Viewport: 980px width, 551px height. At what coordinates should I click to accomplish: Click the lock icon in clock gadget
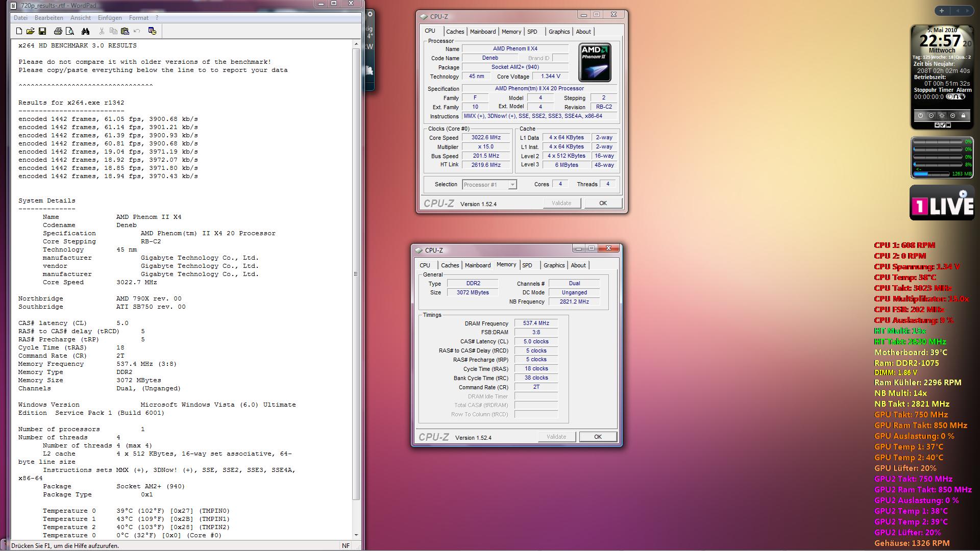click(963, 116)
